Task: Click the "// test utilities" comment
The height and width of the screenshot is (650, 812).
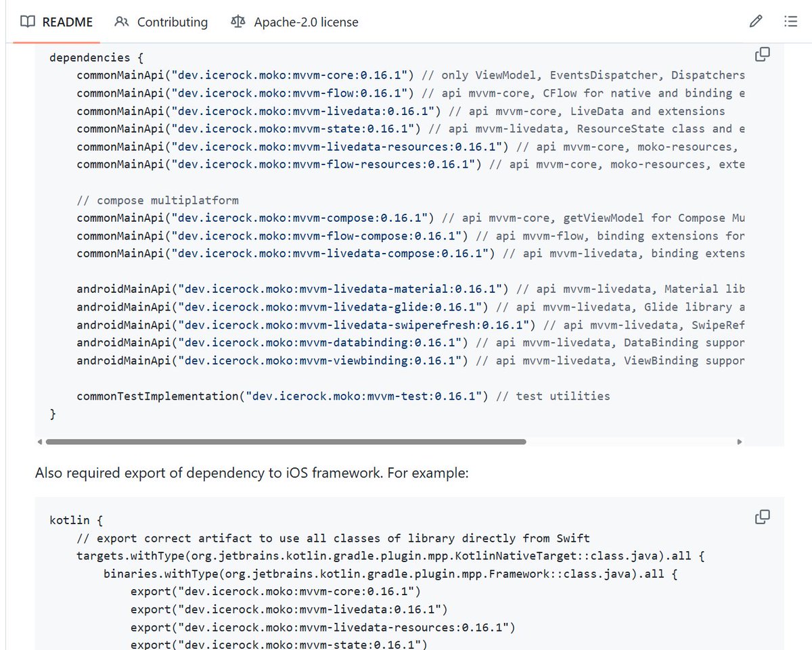Action: (553, 396)
